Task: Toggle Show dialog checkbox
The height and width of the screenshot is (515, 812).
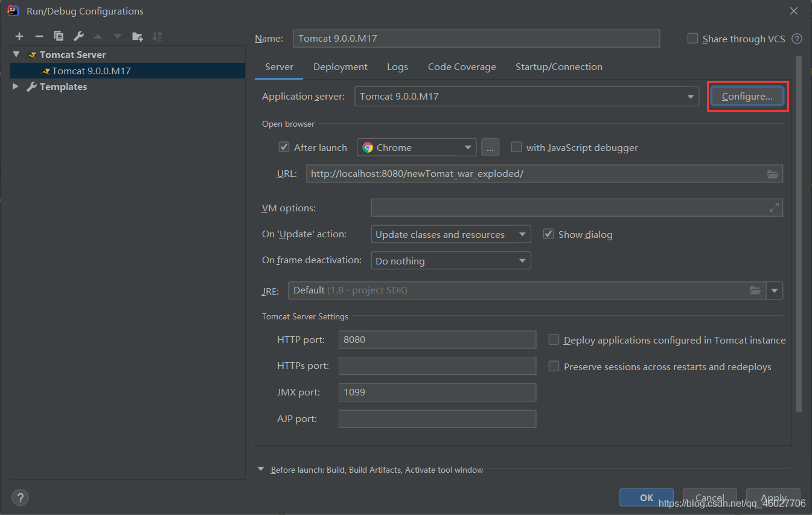Action: (548, 234)
